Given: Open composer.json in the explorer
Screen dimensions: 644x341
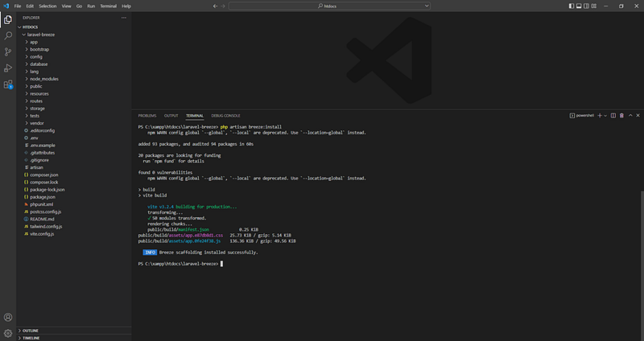Looking at the screenshot, I should 74,175.
